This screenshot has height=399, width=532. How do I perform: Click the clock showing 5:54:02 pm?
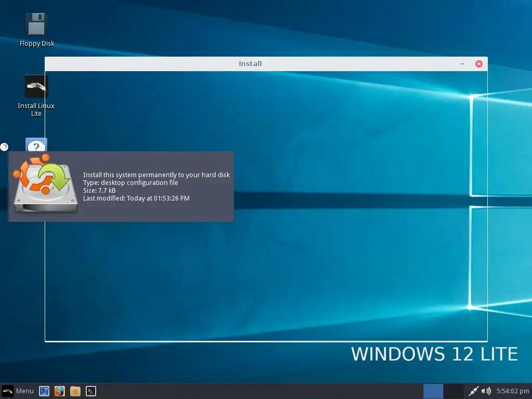tap(513, 391)
